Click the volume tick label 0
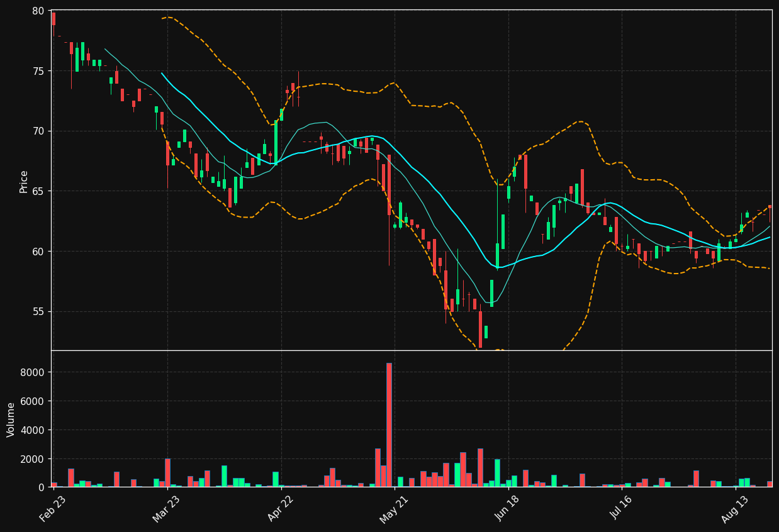Image resolution: width=779 pixels, height=532 pixels. coord(42,487)
